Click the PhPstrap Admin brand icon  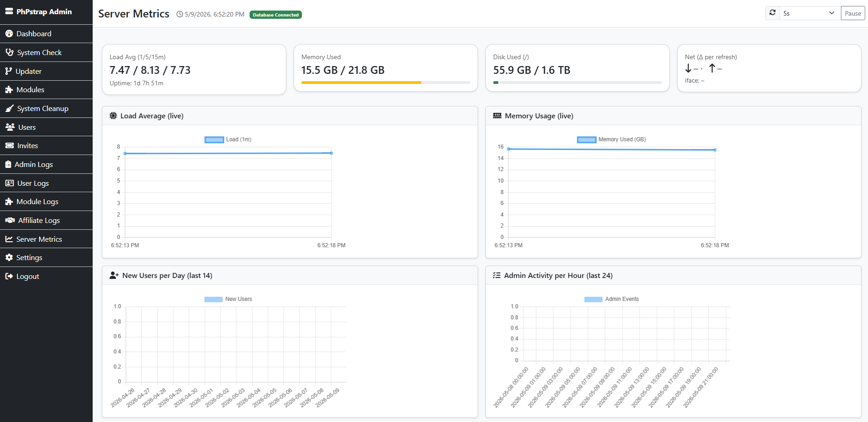[x=9, y=11]
